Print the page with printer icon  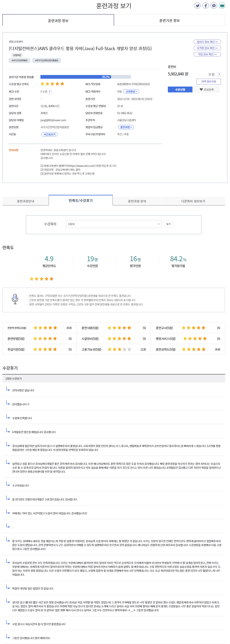(x=222, y=5)
